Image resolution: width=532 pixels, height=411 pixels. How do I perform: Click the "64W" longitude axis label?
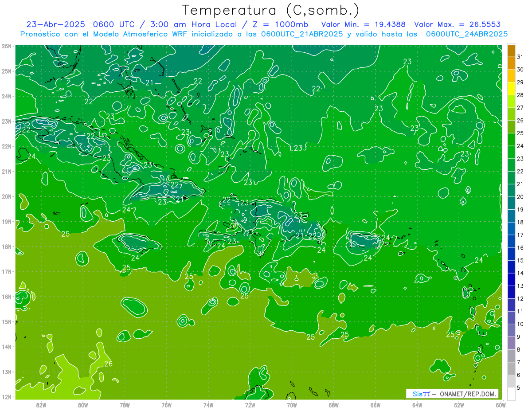click(x=417, y=405)
